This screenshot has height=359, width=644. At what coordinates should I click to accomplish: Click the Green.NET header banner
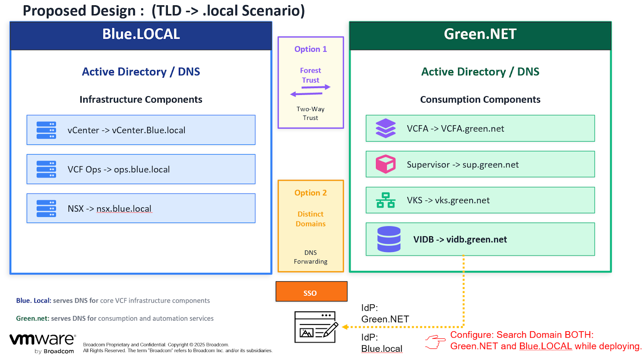tap(480, 35)
